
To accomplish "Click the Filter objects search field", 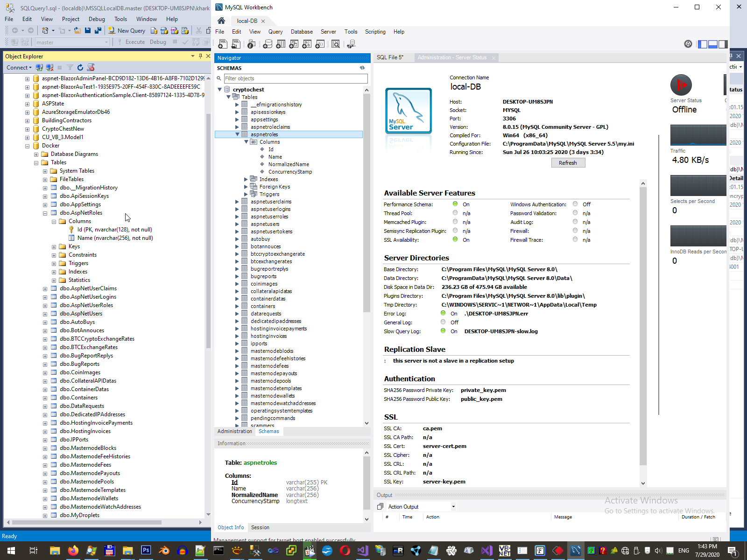I will coord(296,78).
